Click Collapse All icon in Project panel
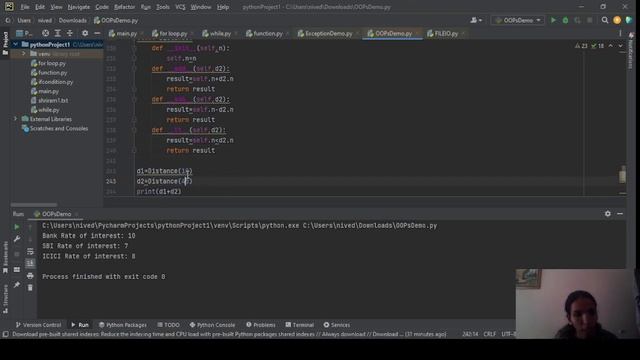The width and height of the screenshot is (640, 360). pyautogui.click(x=70, y=33)
